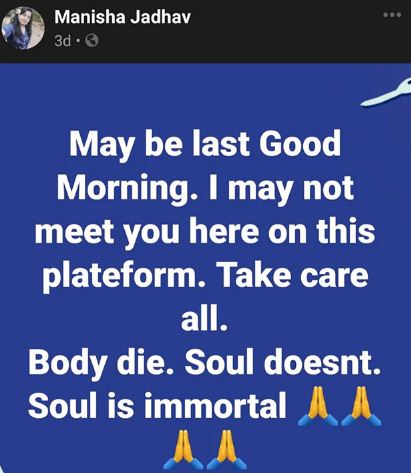Open the three-dot post options menu
The height and width of the screenshot is (473, 411).
(x=392, y=15)
